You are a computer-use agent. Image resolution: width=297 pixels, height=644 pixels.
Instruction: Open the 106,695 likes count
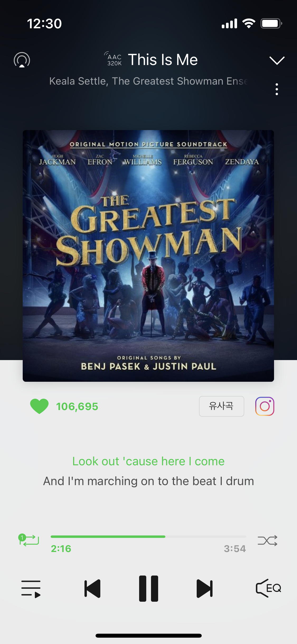click(x=77, y=406)
